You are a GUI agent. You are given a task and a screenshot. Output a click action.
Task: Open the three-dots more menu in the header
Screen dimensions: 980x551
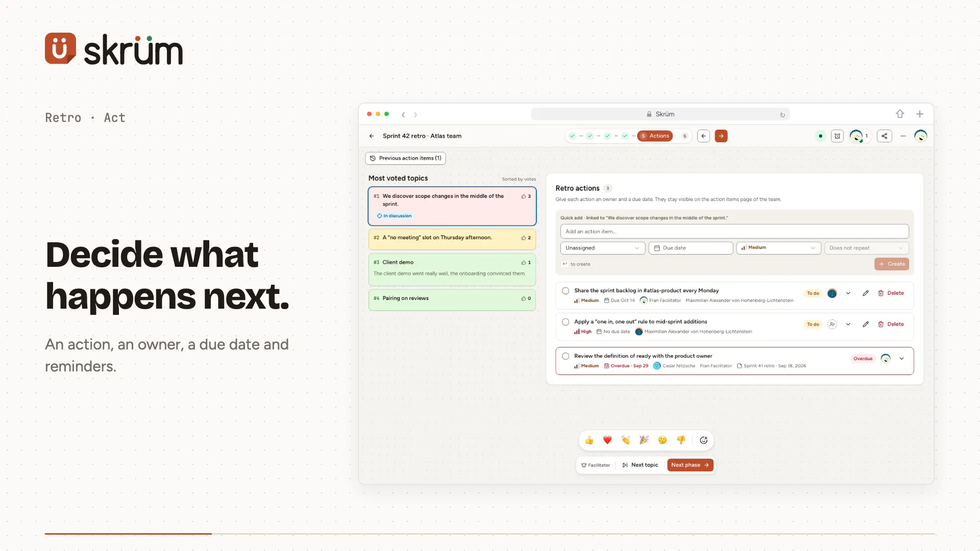903,136
